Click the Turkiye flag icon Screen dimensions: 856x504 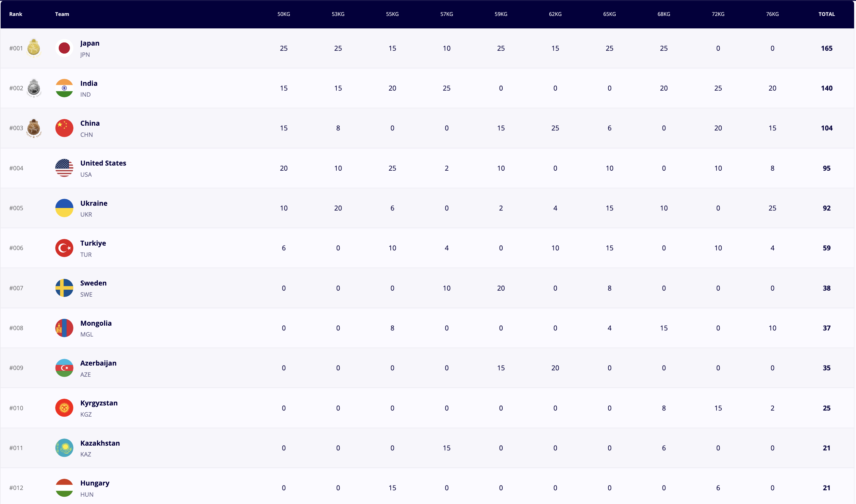point(64,248)
